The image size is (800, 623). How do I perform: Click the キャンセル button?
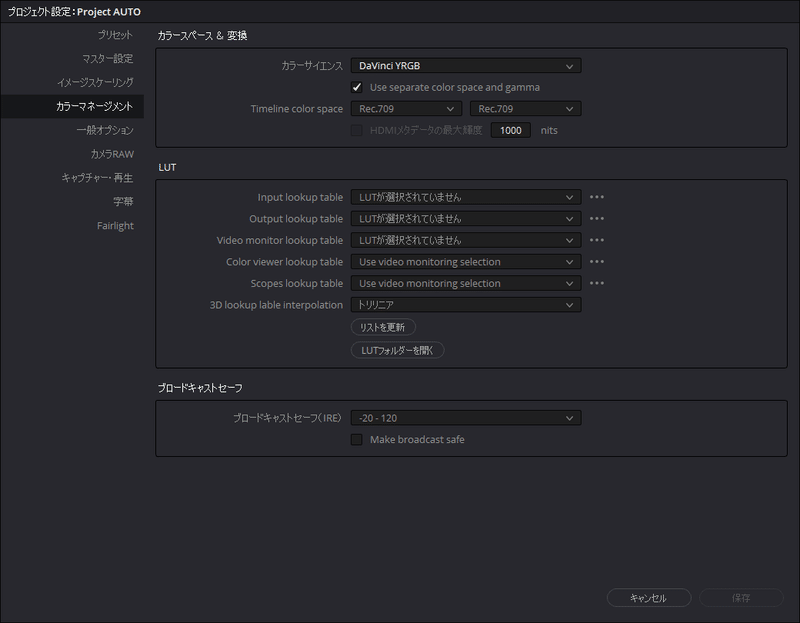[x=649, y=598]
